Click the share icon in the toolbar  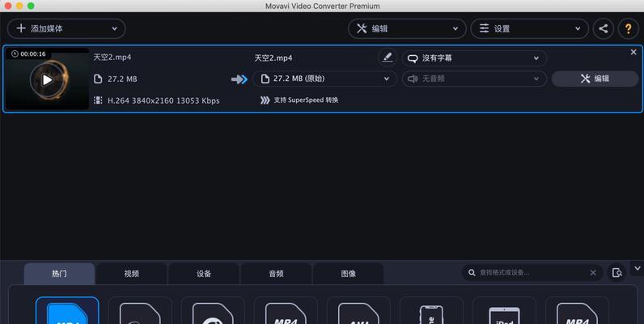click(x=603, y=29)
